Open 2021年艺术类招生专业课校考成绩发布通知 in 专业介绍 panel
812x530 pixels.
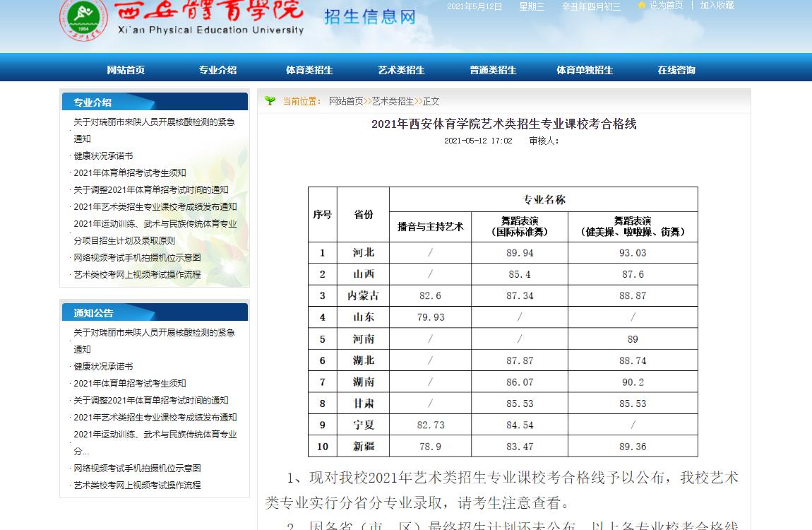point(155,207)
